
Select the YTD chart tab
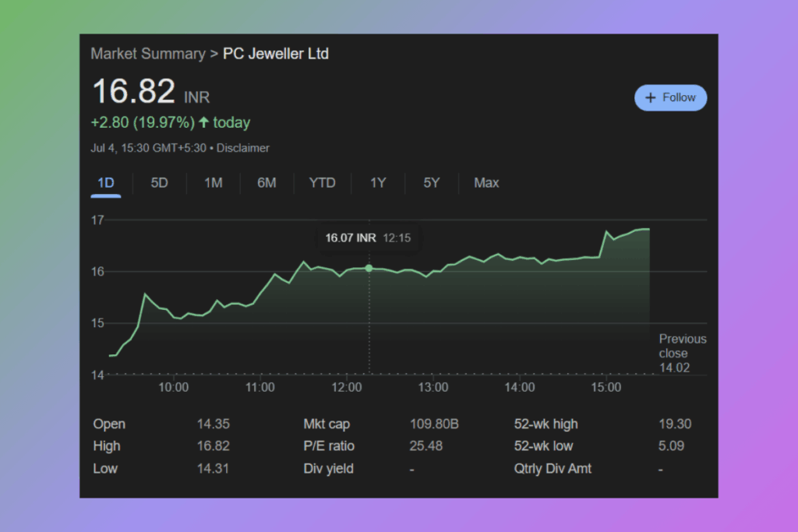tap(322, 183)
